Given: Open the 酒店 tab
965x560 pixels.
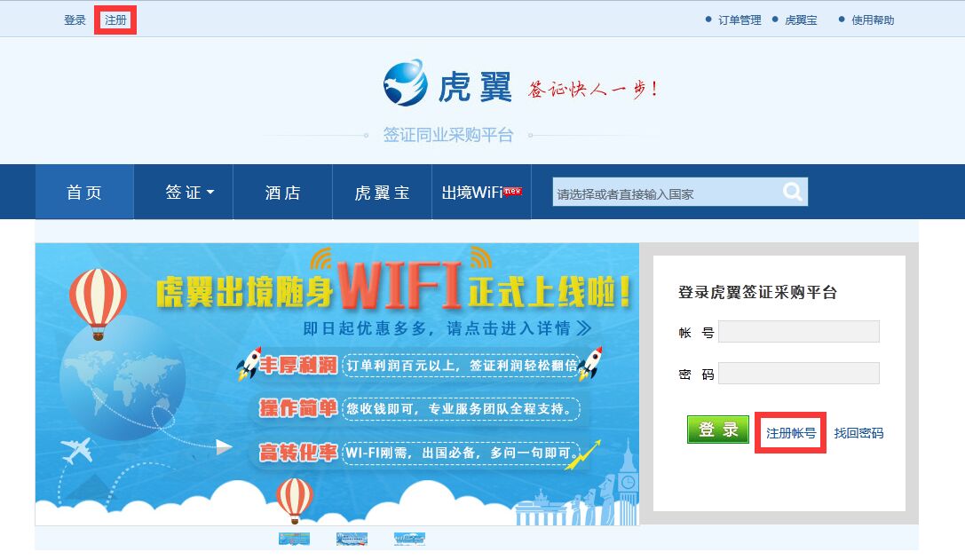Looking at the screenshot, I should coord(283,192).
